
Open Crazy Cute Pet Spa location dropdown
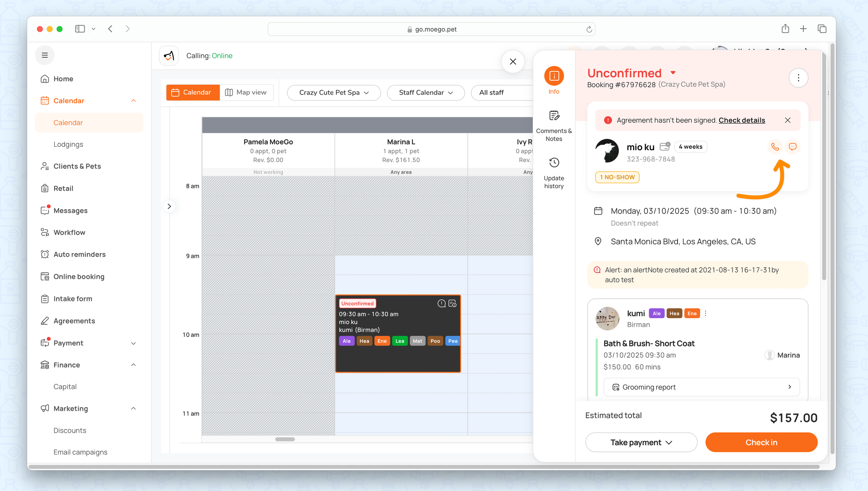click(333, 92)
